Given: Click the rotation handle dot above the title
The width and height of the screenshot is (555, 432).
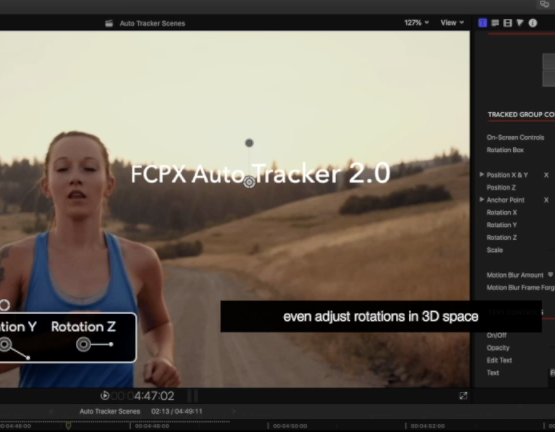Looking at the screenshot, I should pos(249,143).
